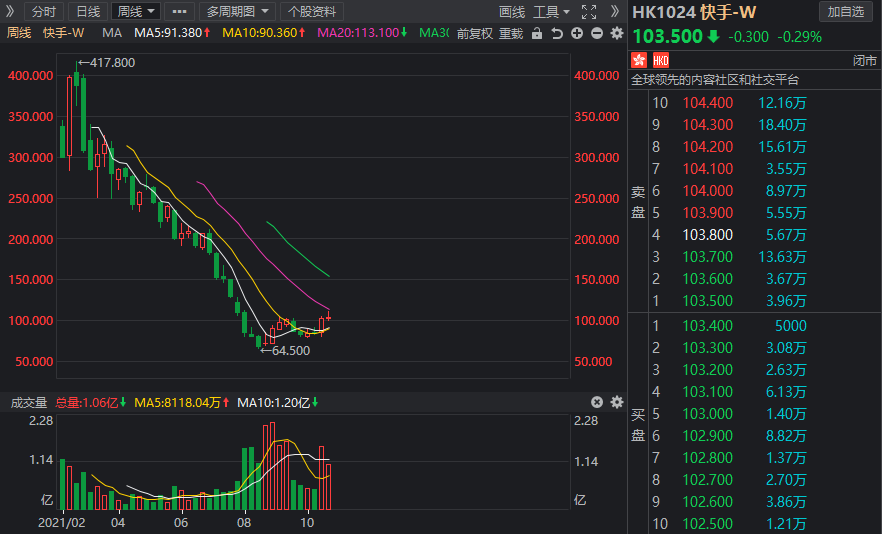The height and width of the screenshot is (534, 882).
Task: Click the 2021/02 date axis label
Action: 61,523
